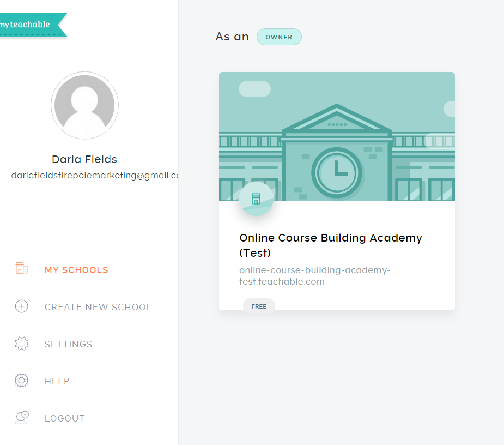Open the My Schools menu item
The image size is (504, 445).
76,270
